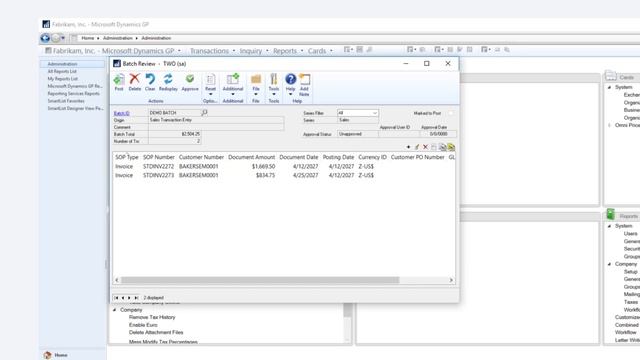Collapse the System node in Cards panel
640x360 pixels.
609,87
